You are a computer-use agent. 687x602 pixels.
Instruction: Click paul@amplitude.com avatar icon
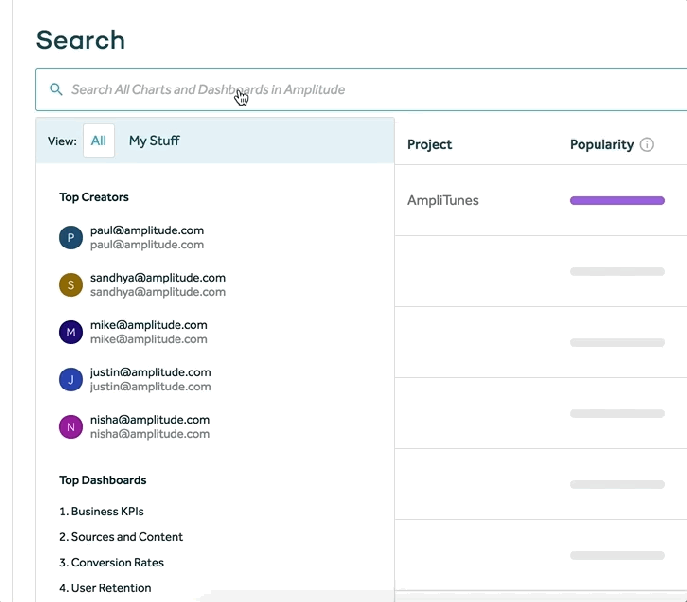[70, 237]
